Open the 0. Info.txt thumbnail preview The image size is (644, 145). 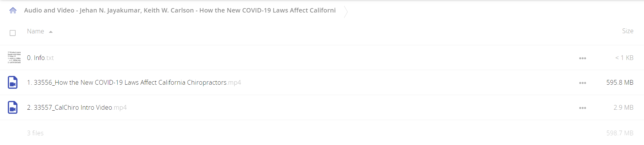(14, 57)
